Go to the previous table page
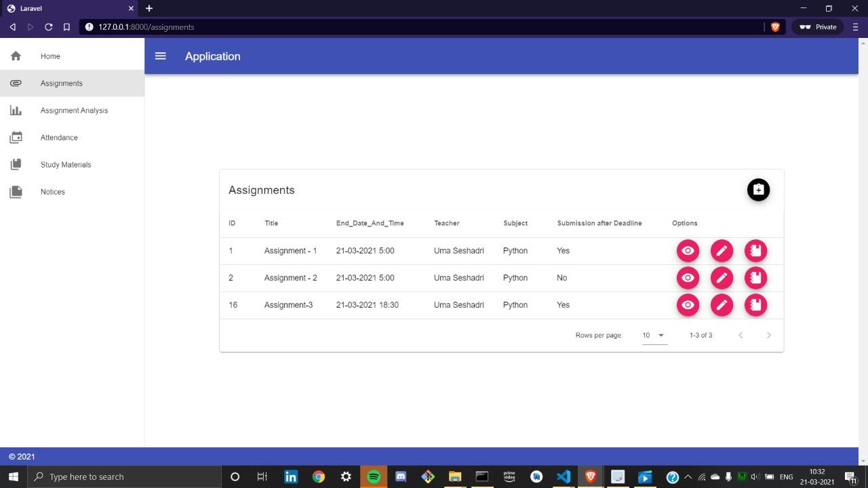868x488 pixels. pos(741,335)
